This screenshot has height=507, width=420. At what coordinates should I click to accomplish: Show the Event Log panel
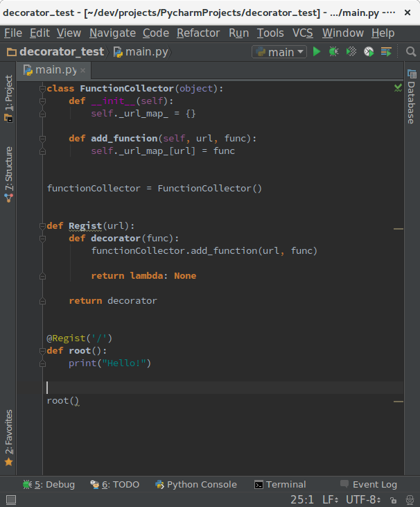tap(369, 485)
